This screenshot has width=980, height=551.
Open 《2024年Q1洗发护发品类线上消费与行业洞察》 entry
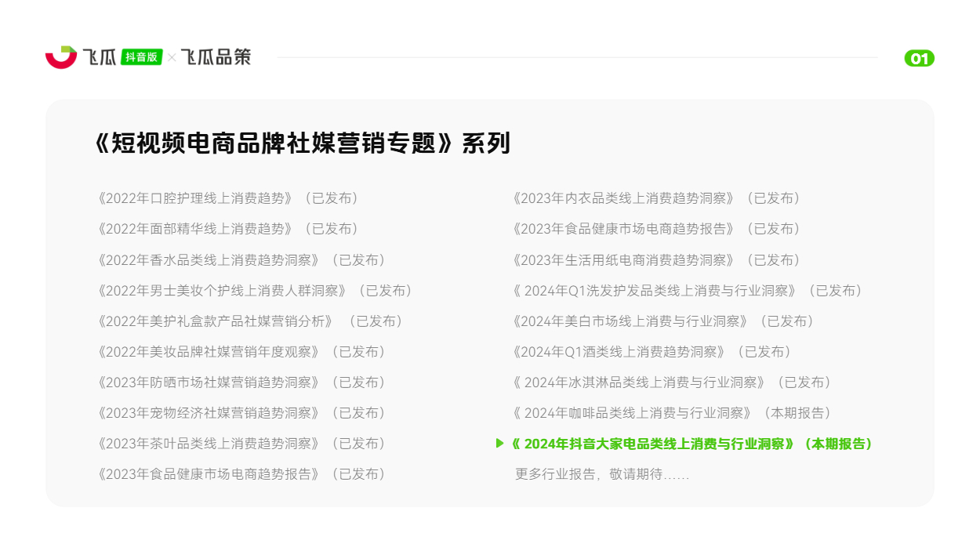(687, 290)
